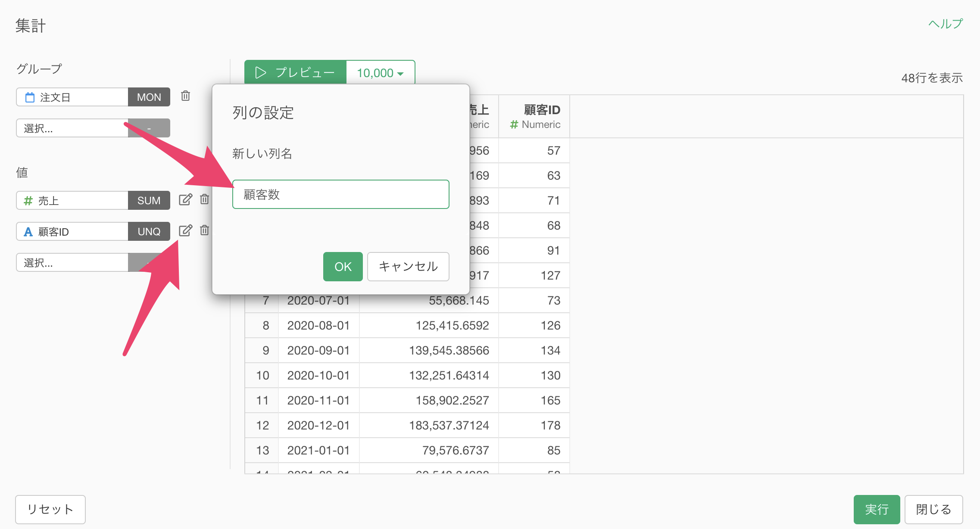
Task: Click the プレビュー button
Action: pyautogui.click(x=296, y=72)
